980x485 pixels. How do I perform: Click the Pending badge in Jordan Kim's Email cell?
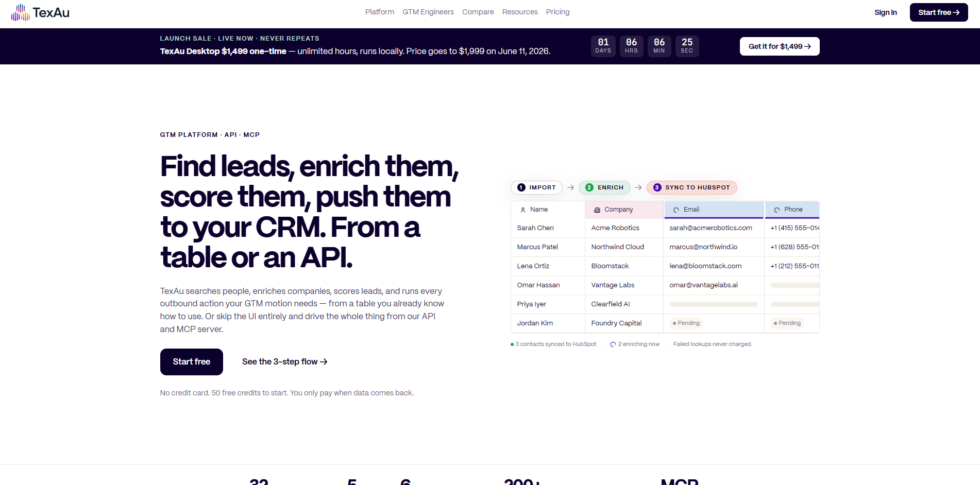686,323
